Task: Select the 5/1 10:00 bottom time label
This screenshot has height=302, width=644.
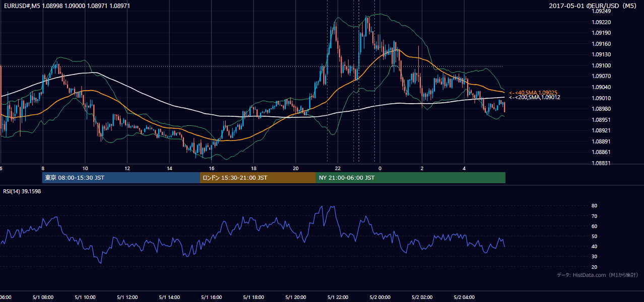Action: [x=85, y=297]
